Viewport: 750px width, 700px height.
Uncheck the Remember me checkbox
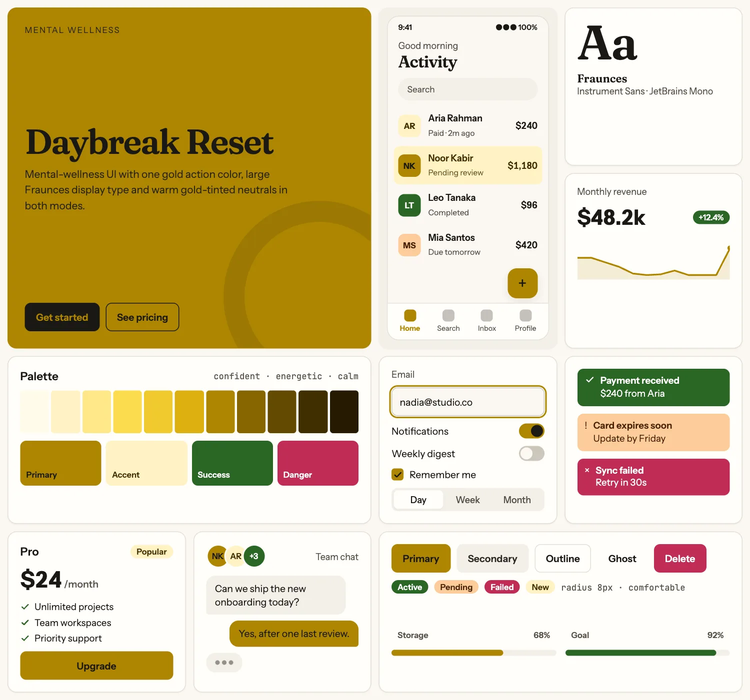(398, 475)
